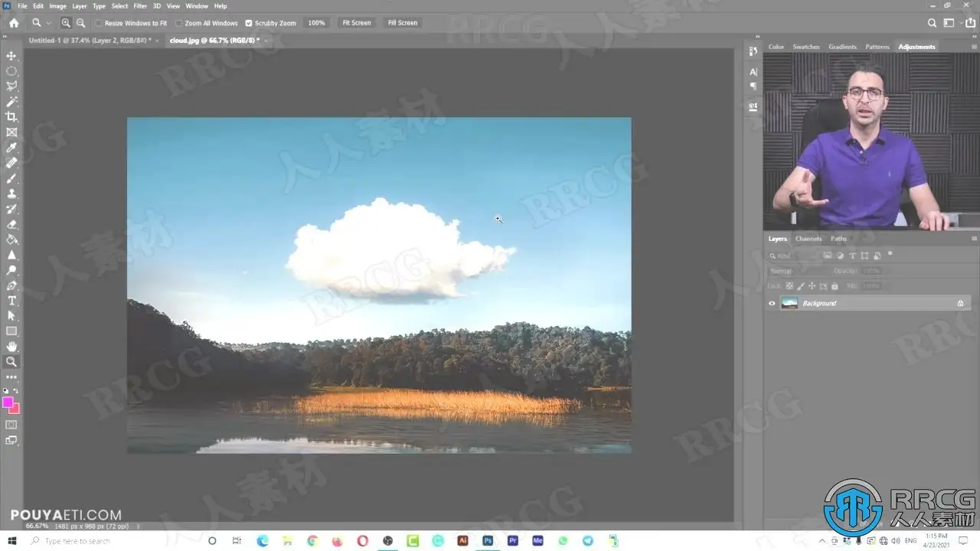
Task: Select the Pen tool
Action: coord(11,285)
